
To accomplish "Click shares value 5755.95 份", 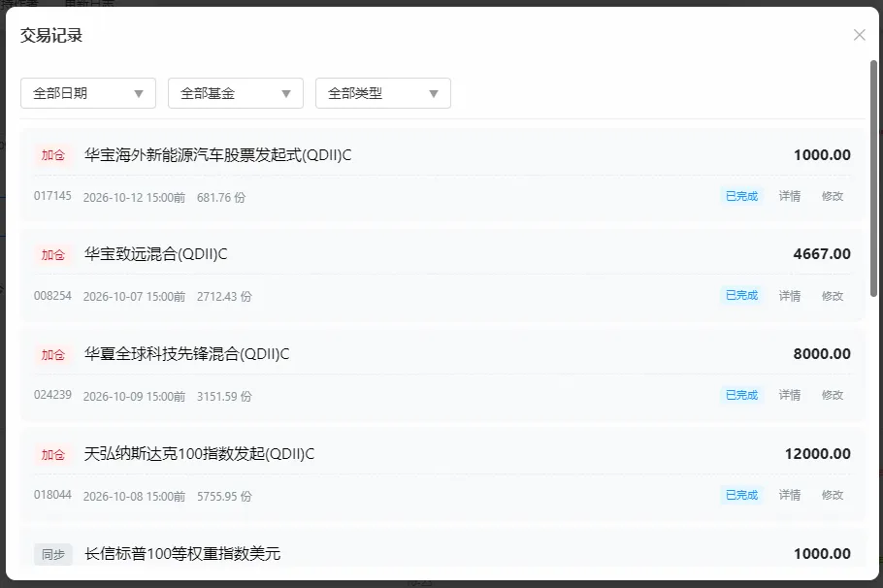I will (224, 496).
